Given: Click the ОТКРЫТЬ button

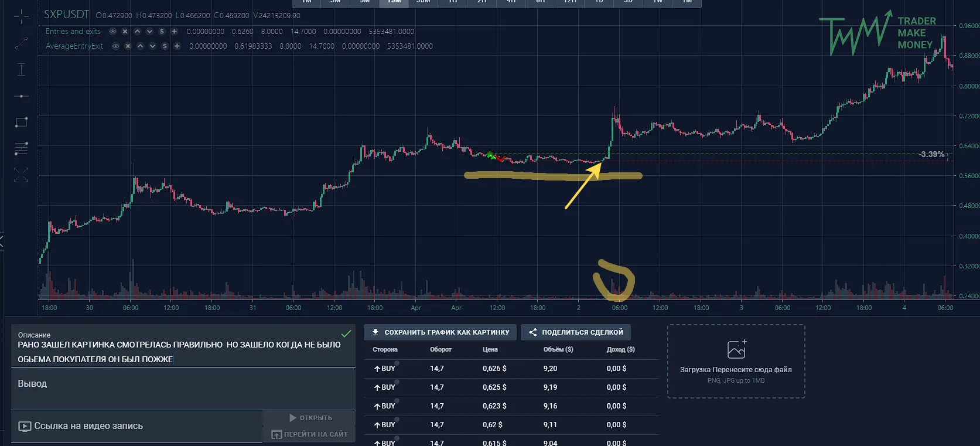Looking at the screenshot, I should point(309,418).
